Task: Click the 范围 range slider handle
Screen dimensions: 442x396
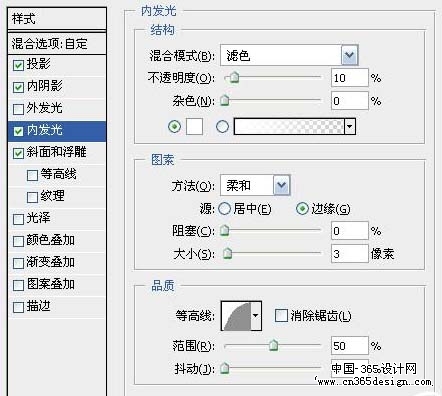Action: [273, 345]
